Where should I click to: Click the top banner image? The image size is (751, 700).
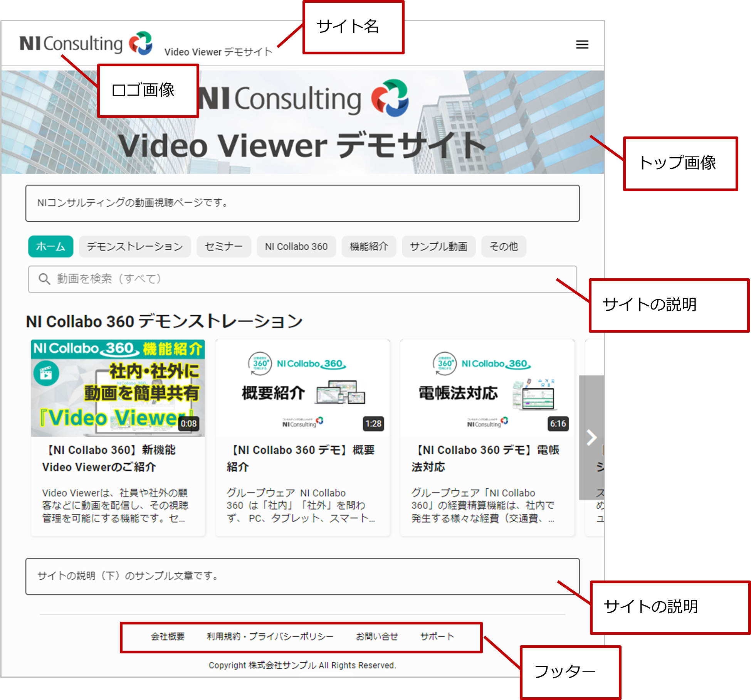(x=302, y=122)
